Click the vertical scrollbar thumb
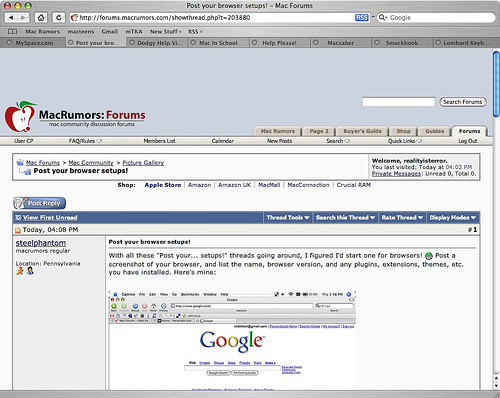 pos(496,84)
